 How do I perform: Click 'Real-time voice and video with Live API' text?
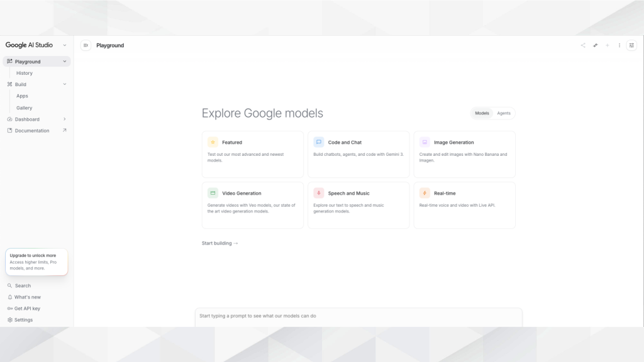457,206
